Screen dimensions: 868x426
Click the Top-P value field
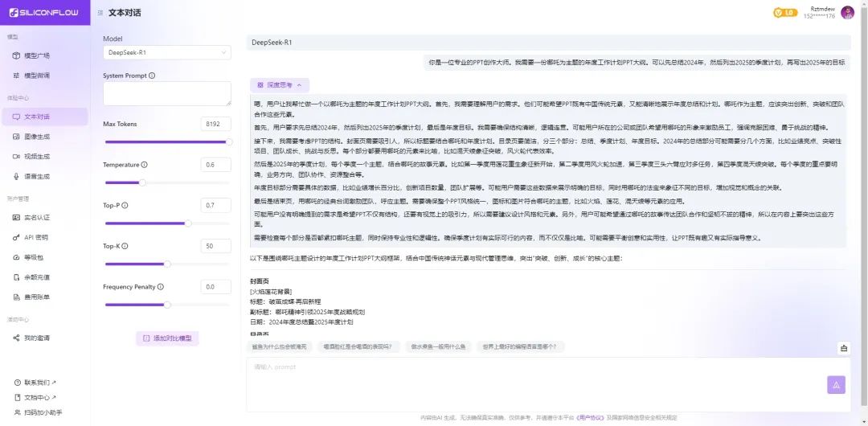(x=216, y=206)
